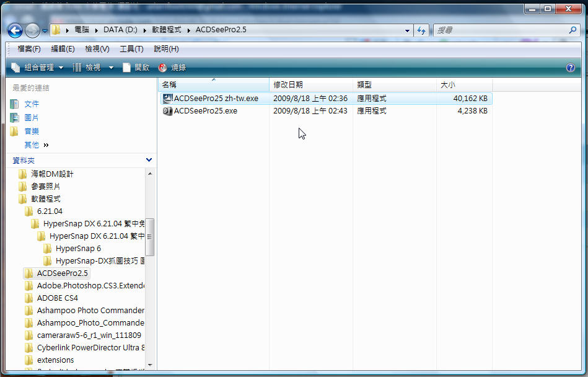
Task: Click the ACDSeePro25.exe file icon
Action: click(x=167, y=110)
